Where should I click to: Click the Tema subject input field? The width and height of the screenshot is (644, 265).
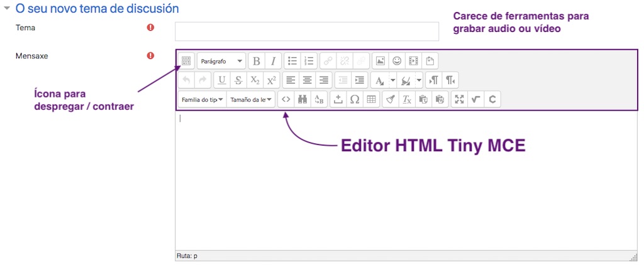(x=307, y=31)
